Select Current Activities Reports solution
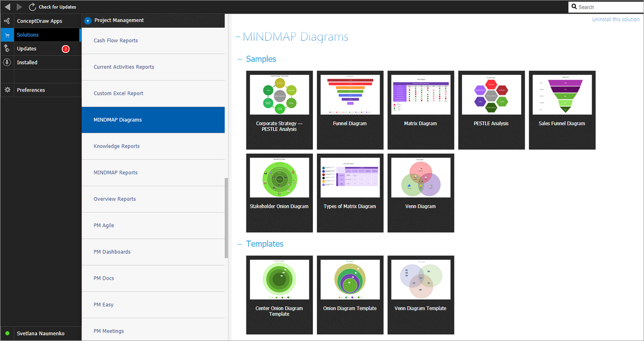This screenshot has height=341, width=644. coord(153,67)
